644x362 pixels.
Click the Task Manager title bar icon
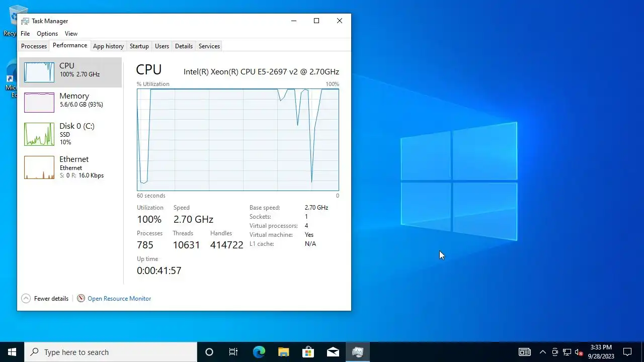pos(25,21)
